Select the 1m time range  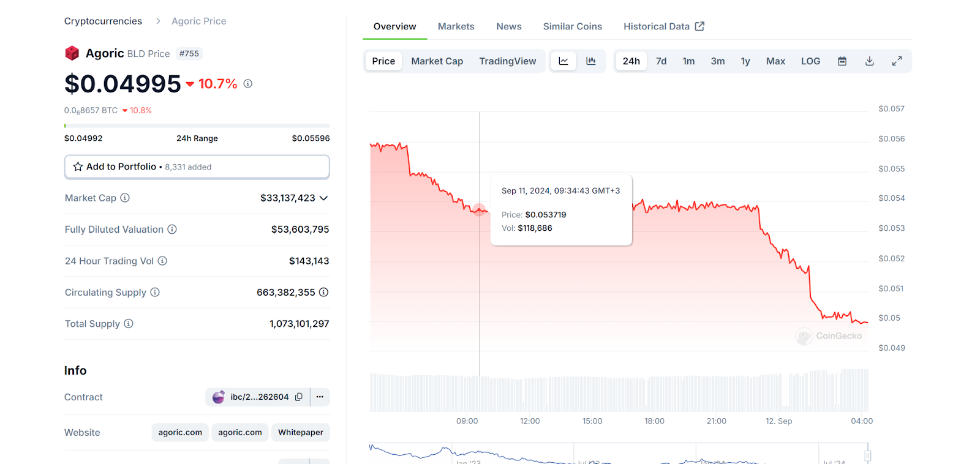coord(688,61)
